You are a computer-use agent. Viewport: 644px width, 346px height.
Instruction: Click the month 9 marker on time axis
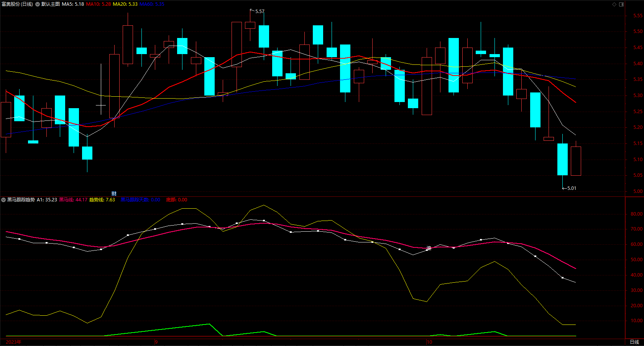(156, 342)
